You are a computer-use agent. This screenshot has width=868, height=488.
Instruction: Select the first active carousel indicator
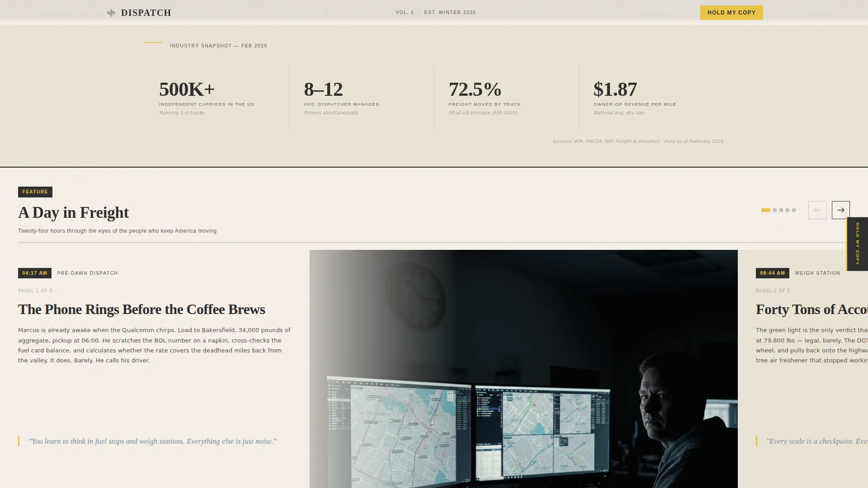(x=765, y=210)
